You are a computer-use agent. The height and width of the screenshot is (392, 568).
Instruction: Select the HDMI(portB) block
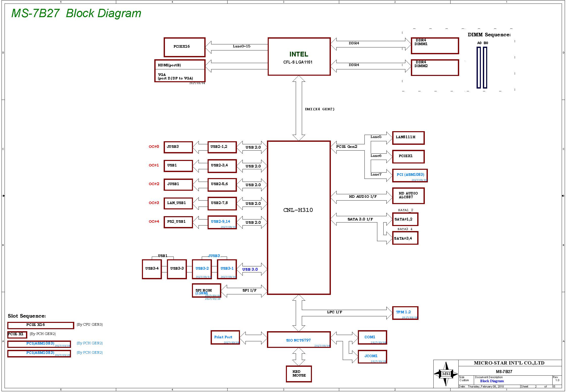[180, 65]
